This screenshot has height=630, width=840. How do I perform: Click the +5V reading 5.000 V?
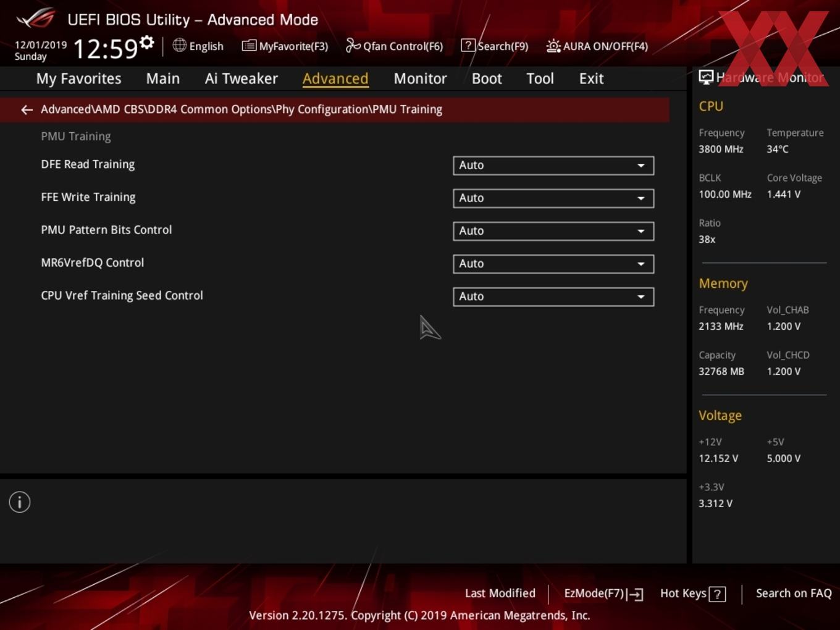784,458
